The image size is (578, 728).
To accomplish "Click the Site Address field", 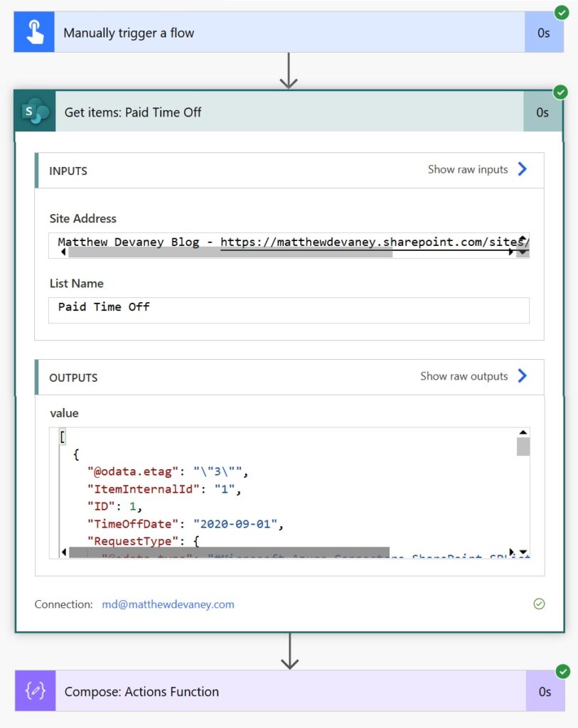I will tap(284, 242).
